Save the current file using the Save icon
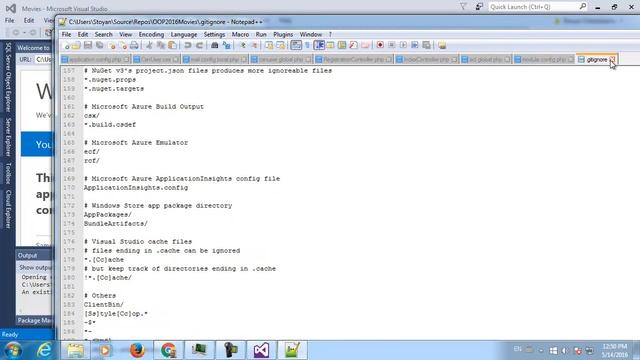This screenshot has width=640, height=360. pyautogui.click(x=88, y=45)
